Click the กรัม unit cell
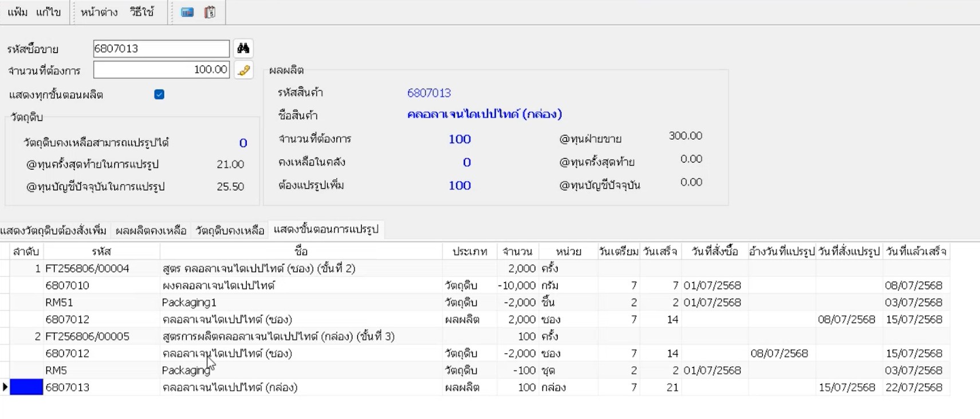 pyautogui.click(x=568, y=285)
